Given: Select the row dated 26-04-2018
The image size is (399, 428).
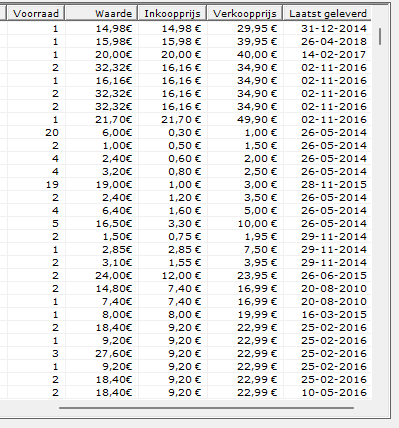Looking at the screenshot, I should pos(185,42).
